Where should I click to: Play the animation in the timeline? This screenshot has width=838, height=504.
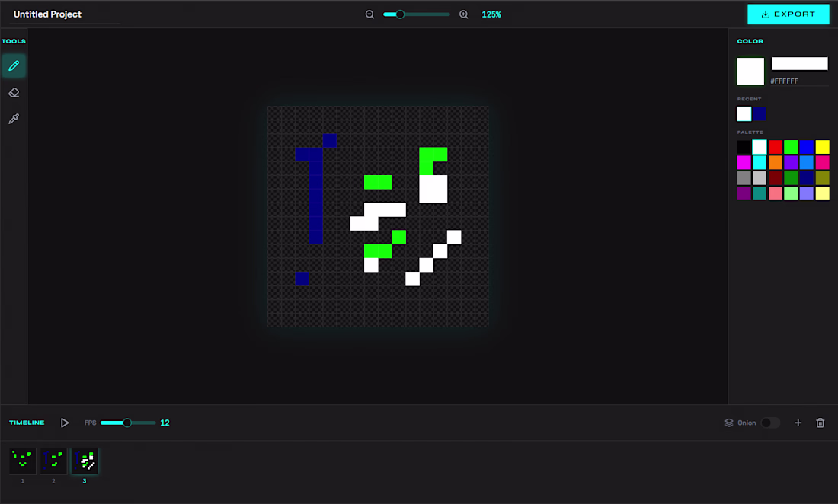[x=65, y=423]
